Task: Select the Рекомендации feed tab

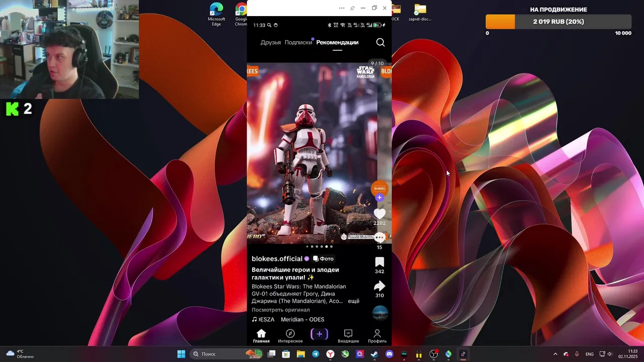Action: click(x=337, y=42)
